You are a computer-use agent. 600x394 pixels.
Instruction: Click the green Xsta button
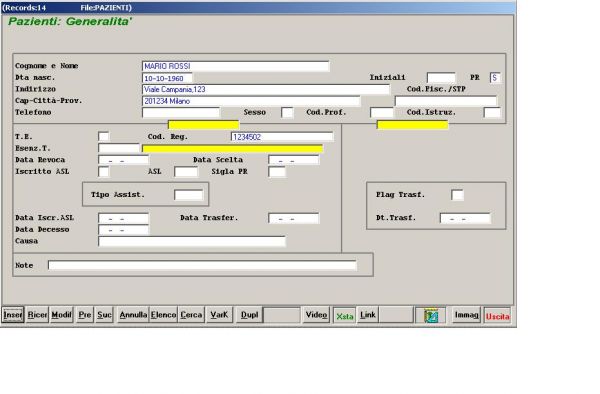coord(344,316)
